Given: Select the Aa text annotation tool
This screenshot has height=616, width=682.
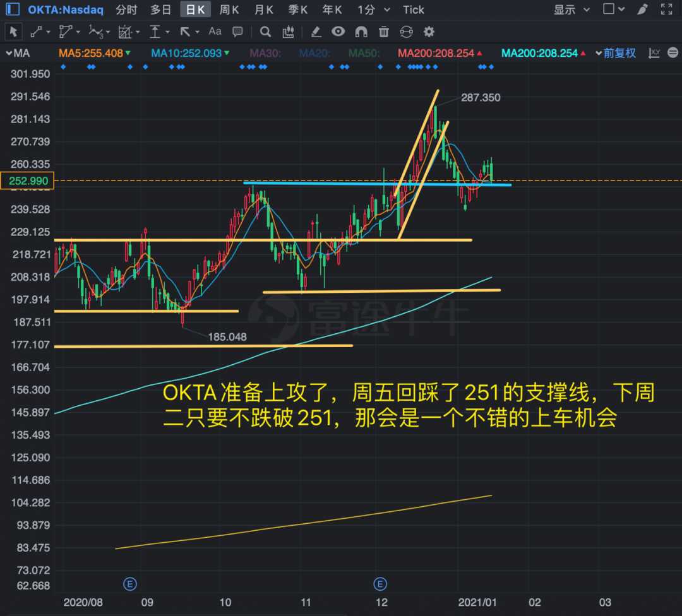Looking at the screenshot, I should click(x=215, y=32).
